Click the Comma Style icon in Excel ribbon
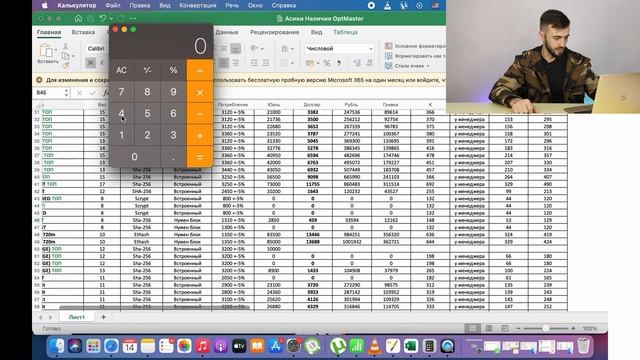 (339, 63)
